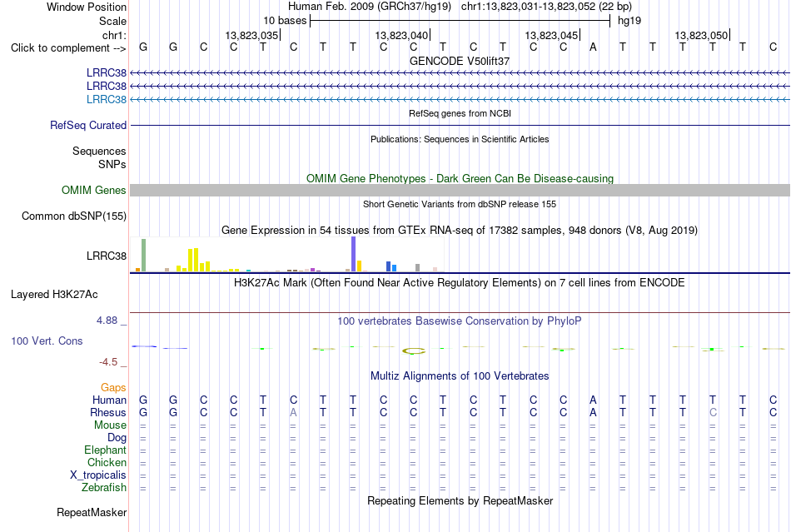Select the Rhesus alignment row label

[108, 412]
